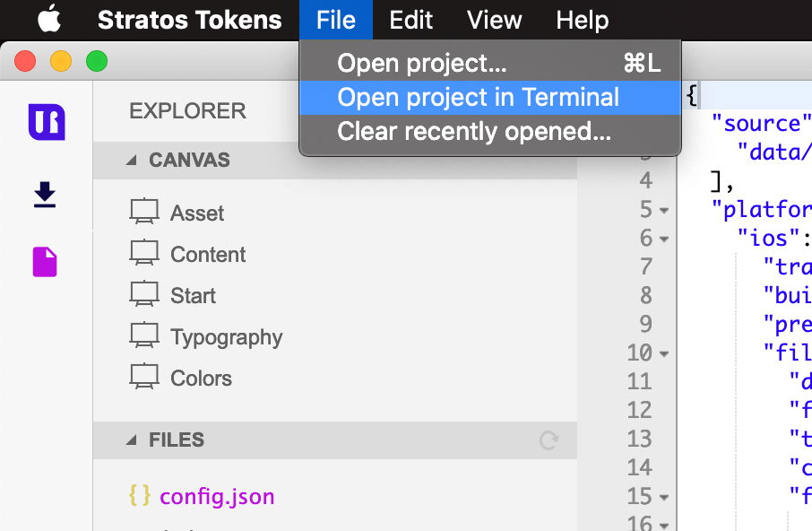Click the magenta file sidebar icon

click(45, 262)
